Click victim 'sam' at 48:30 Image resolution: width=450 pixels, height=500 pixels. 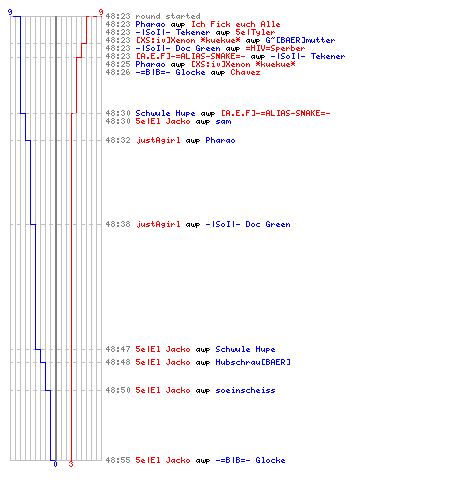pyautogui.click(x=223, y=121)
